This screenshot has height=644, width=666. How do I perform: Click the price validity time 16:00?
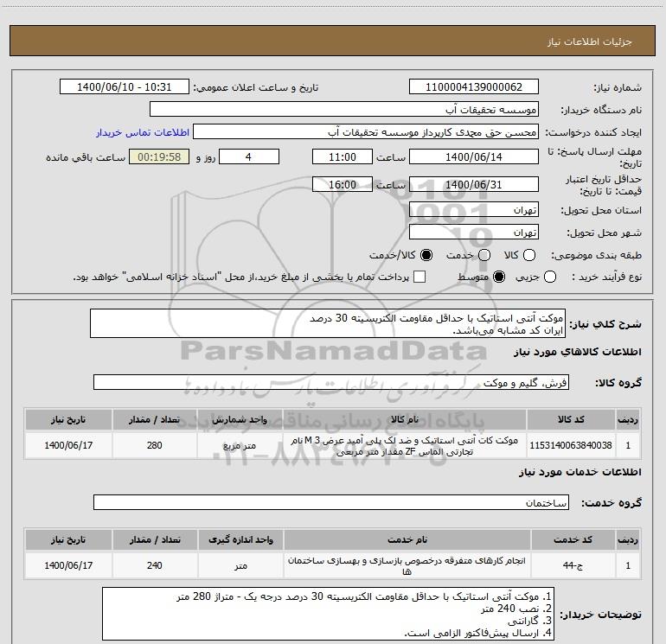(x=343, y=184)
